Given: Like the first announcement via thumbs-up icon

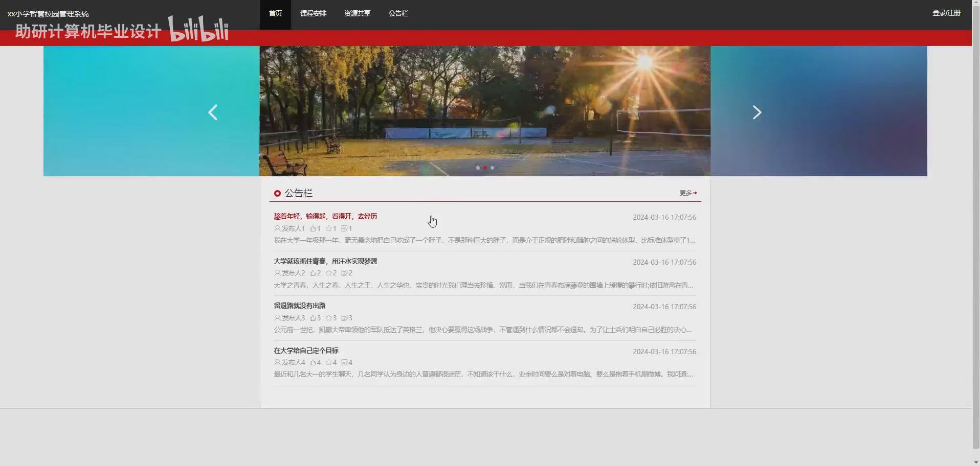Looking at the screenshot, I should click(314, 228).
